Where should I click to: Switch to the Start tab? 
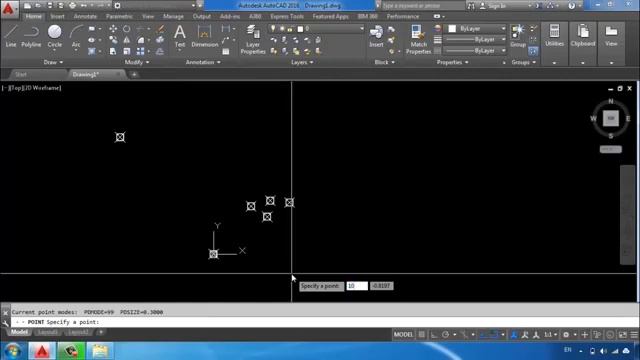pos(21,74)
